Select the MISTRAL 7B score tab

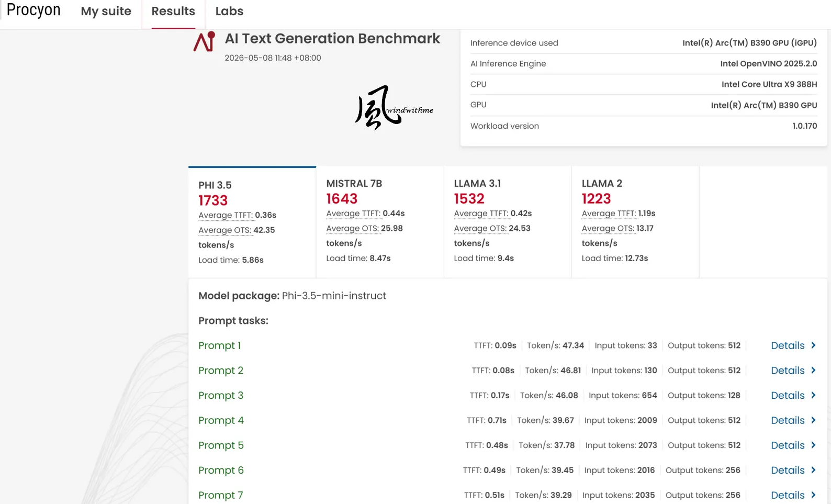380,222
